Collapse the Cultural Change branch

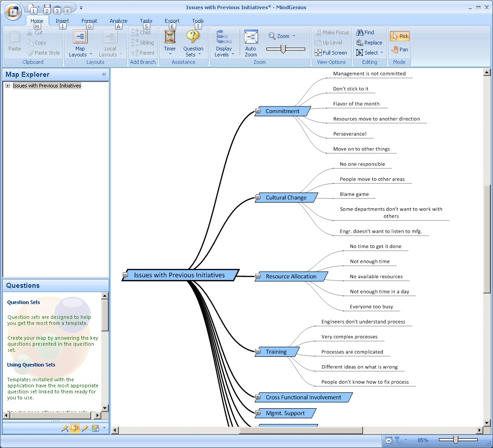(258, 197)
